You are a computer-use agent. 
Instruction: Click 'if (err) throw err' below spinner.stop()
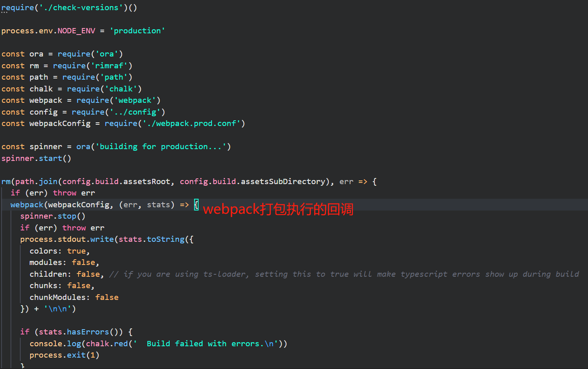62,228
